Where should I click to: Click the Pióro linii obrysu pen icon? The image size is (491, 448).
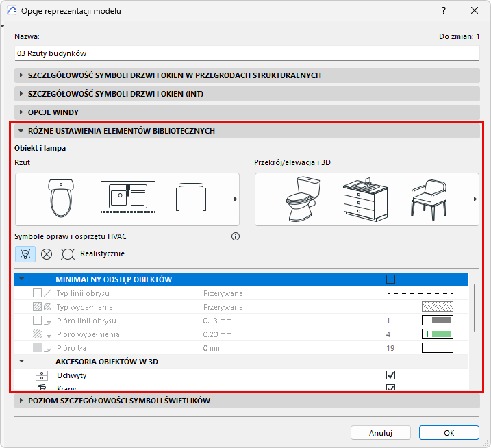tap(48, 321)
